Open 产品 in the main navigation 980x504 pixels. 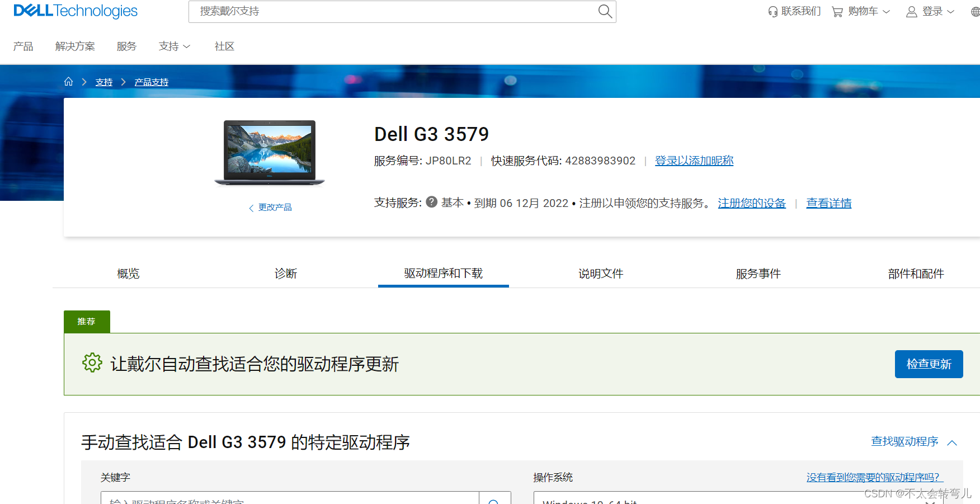click(x=23, y=46)
